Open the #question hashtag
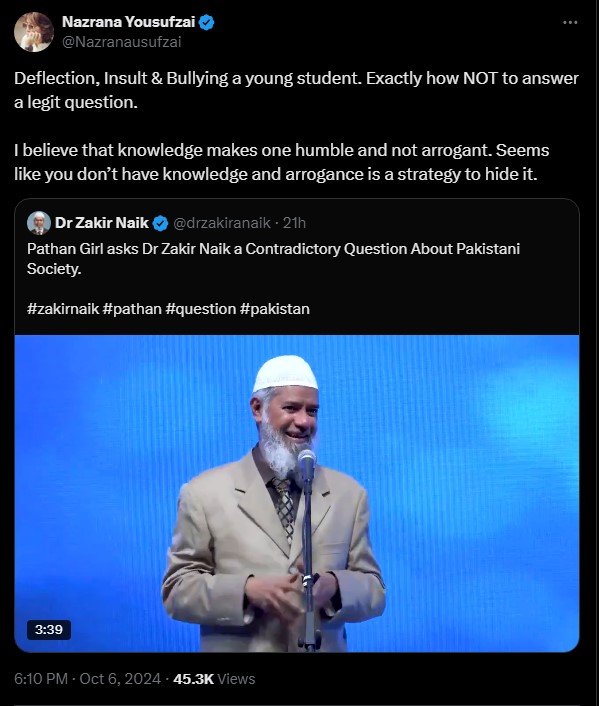Screen dimensions: 599x706 [200, 309]
